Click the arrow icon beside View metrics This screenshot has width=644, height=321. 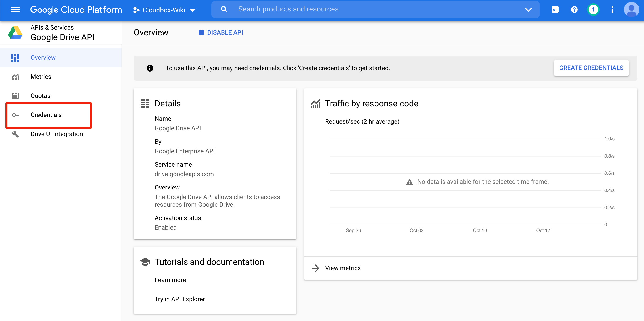(316, 268)
